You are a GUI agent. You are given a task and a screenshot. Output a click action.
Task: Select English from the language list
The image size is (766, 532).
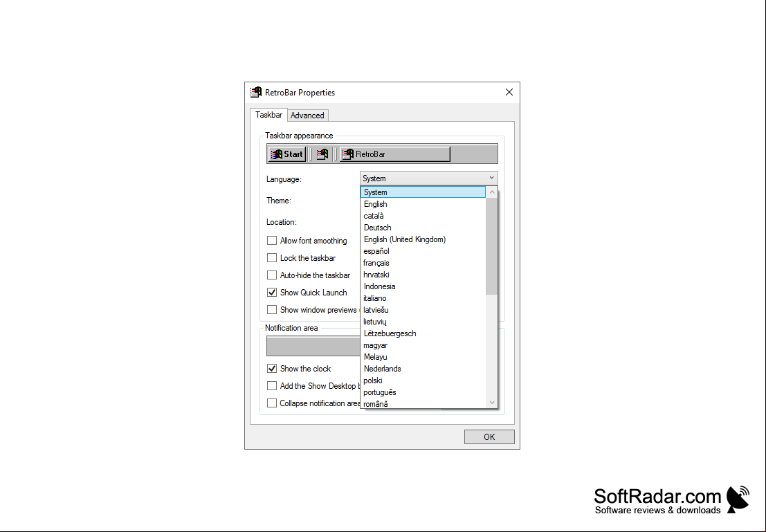coord(423,204)
